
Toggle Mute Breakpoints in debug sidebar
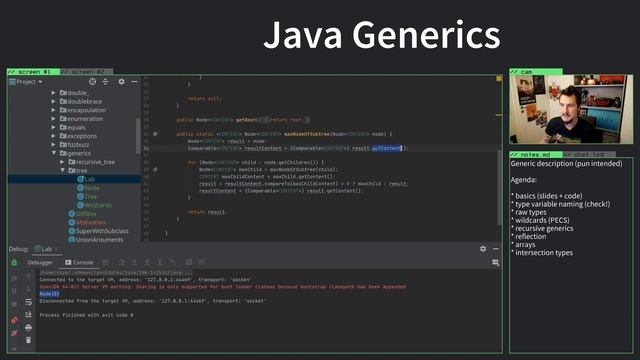[14, 333]
